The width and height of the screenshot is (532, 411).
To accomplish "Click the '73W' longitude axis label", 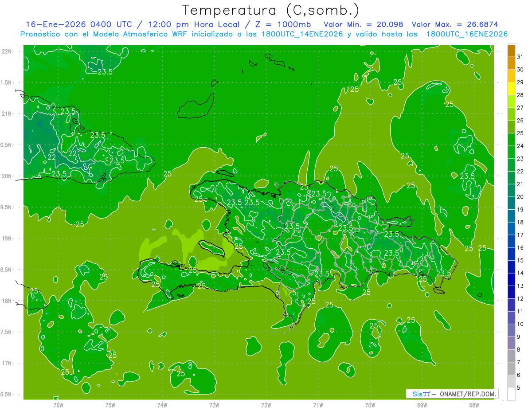I will (214, 405).
